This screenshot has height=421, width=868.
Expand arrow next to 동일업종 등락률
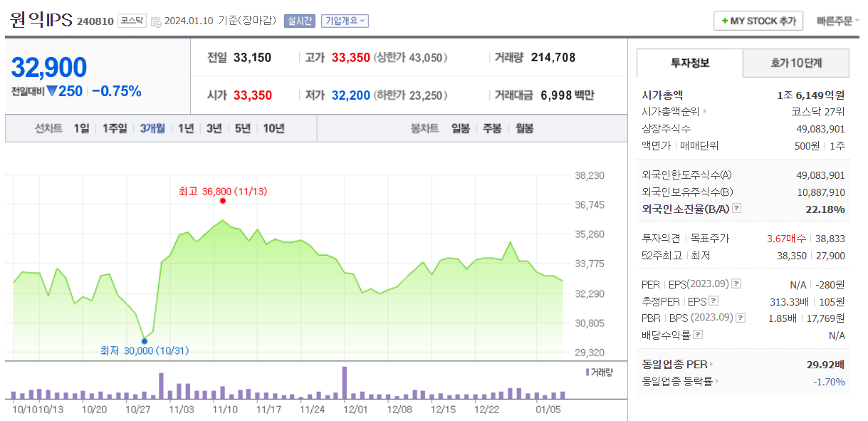point(716,381)
